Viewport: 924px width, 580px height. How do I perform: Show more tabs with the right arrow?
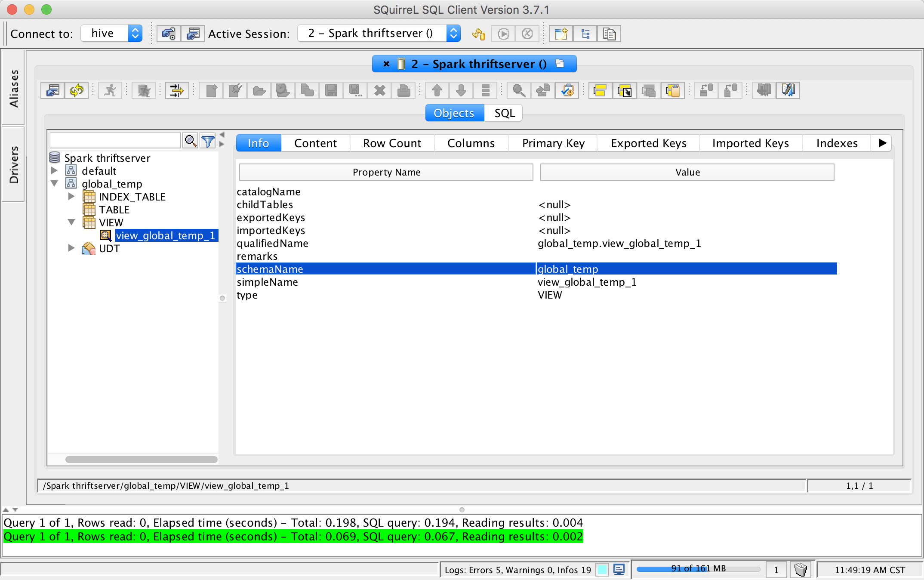pos(882,143)
